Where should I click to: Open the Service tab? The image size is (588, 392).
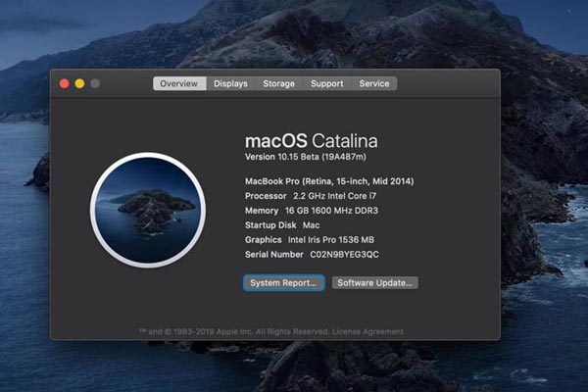coord(374,83)
